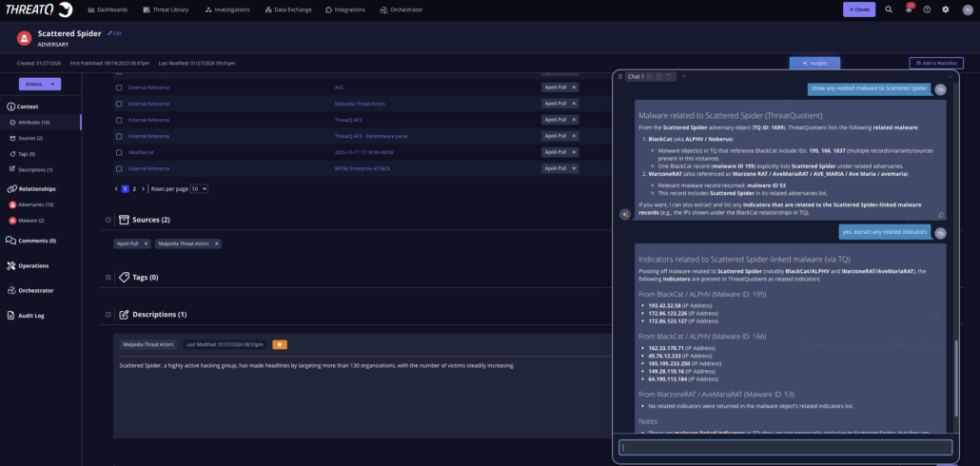Open the Dashboards menu
This screenshot has height=466, width=980.
point(108,10)
